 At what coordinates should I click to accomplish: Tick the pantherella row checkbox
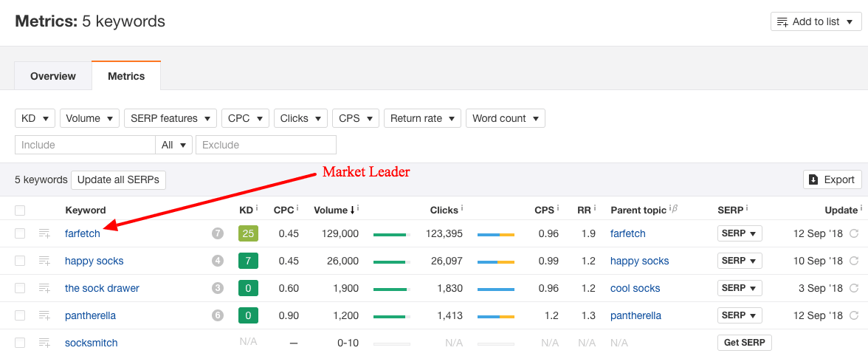coord(20,315)
